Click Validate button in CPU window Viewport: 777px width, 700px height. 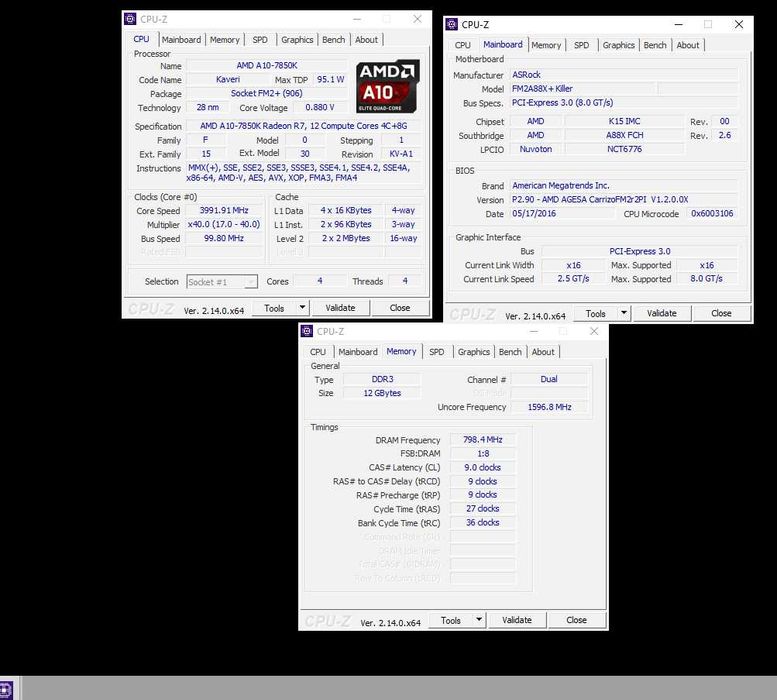point(340,308)
